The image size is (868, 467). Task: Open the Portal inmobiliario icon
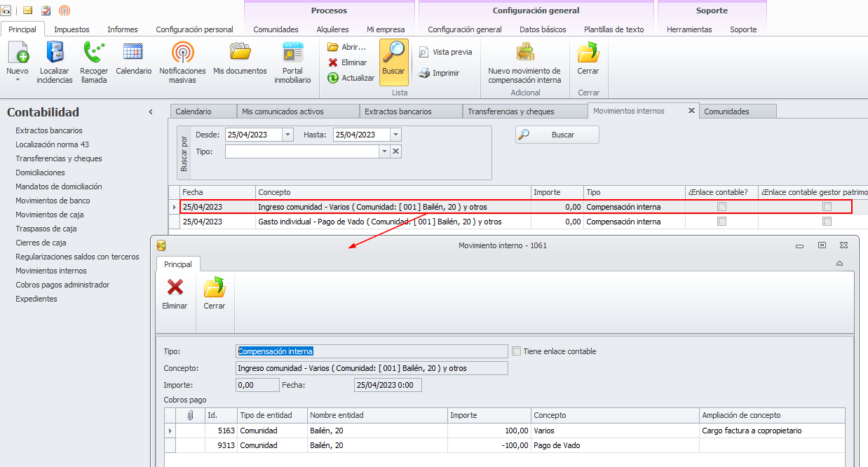point(292,53)
